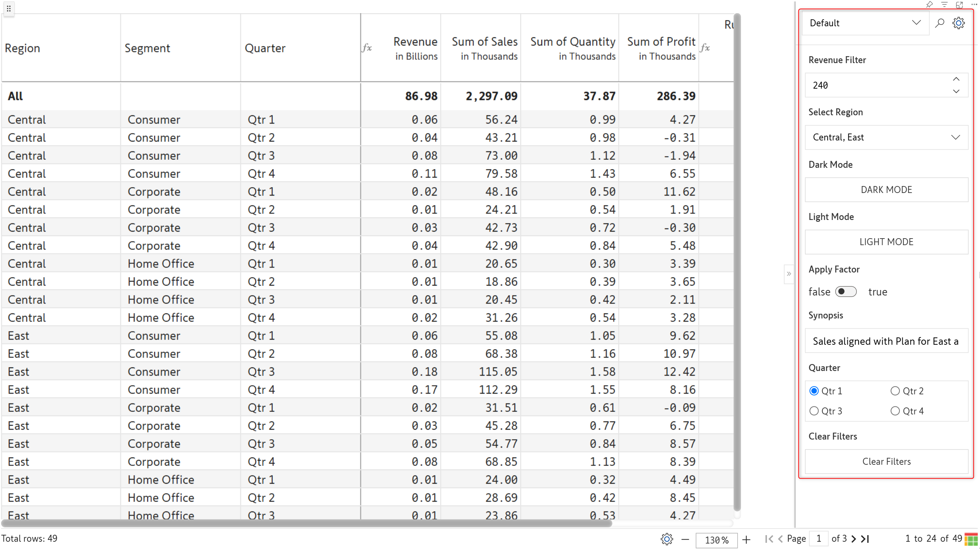Viewport: 980px width, 549px height.
Task: Select the Qtr 3 radio button
Action: point(814,411)
